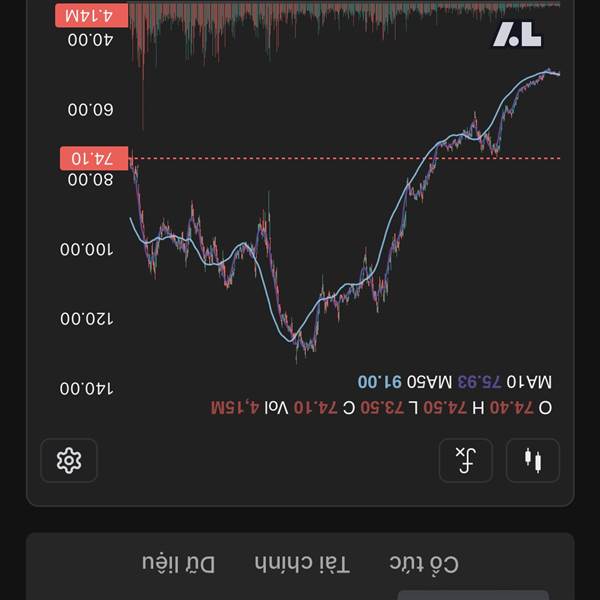Viewport: 600px width, 600px height.
Task: Click the 80.00 price axis label
Action: [90, 179]
